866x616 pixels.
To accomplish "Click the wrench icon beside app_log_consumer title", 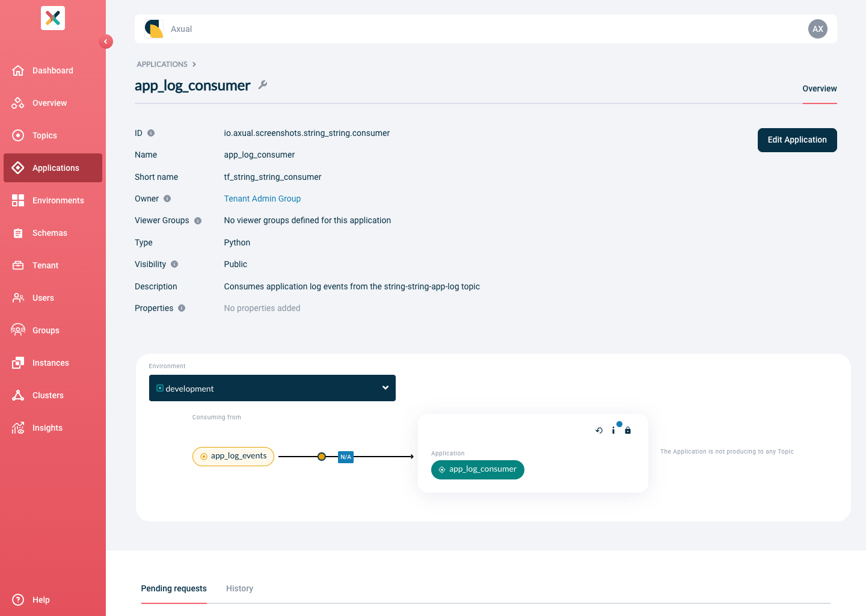I will (263, 85).
